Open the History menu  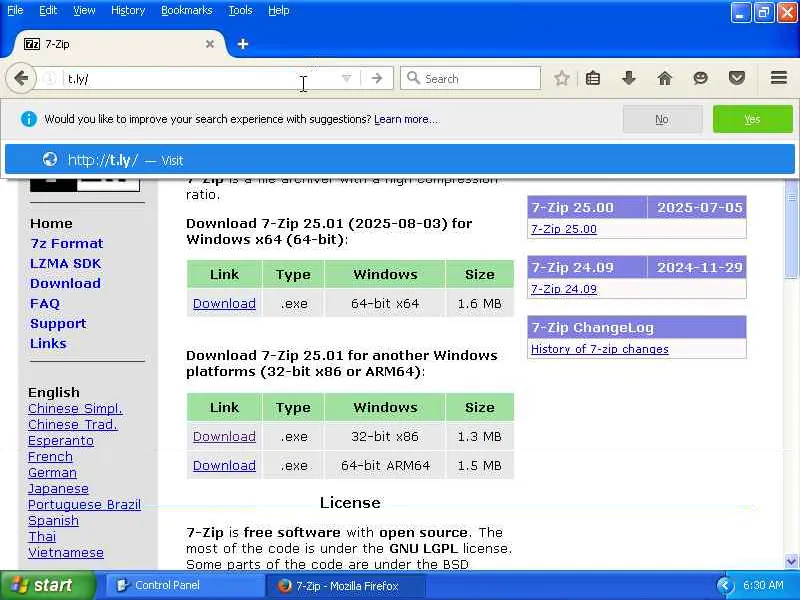pyautogui.click(x=128, y=10)
